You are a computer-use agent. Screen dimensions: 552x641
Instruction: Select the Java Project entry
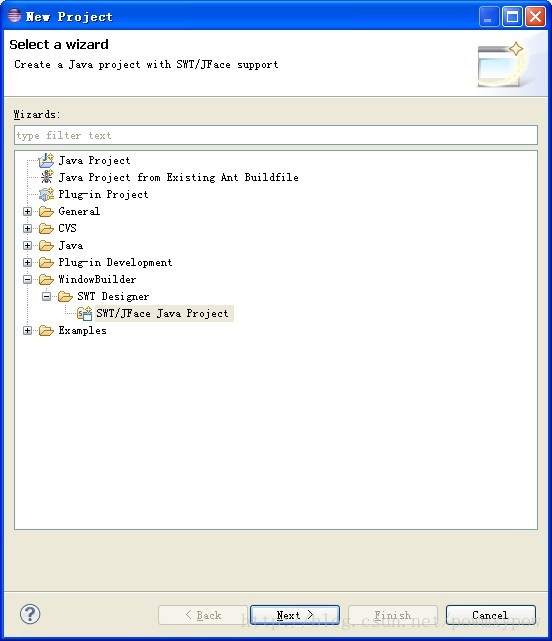click(94, 160)
